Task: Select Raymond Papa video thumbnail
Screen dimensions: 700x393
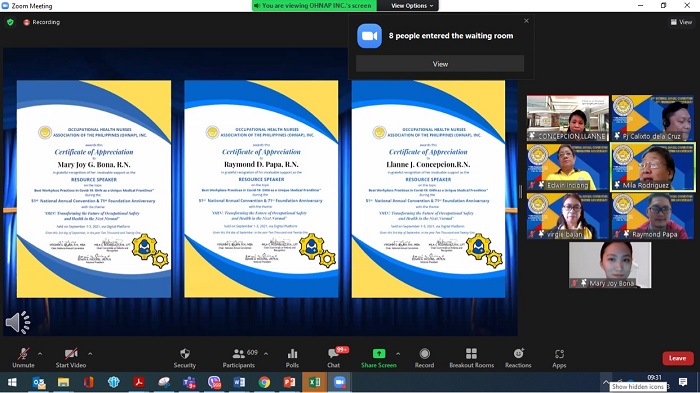Action: point(653,216)
